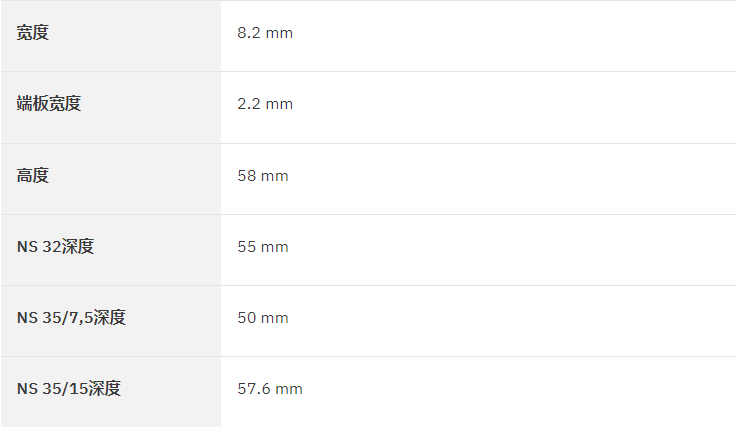The image size is (747, 427).
Task: Click empty area of 端板宽度 value row
Action: tap(515, 108)
